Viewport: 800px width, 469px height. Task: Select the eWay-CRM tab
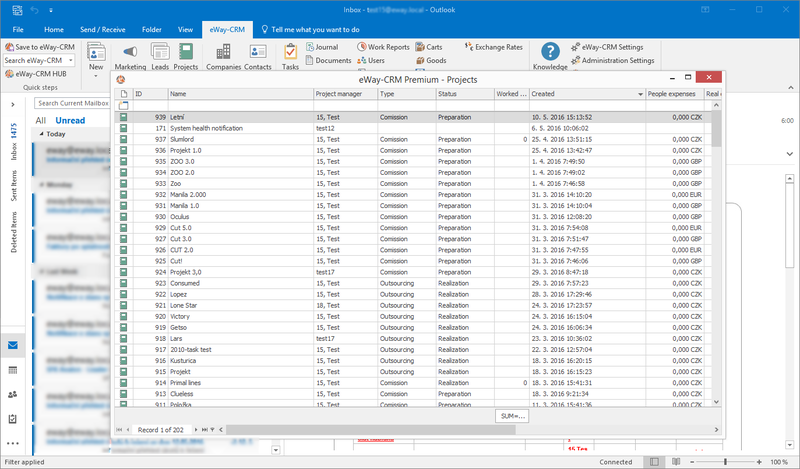[227, 30]
